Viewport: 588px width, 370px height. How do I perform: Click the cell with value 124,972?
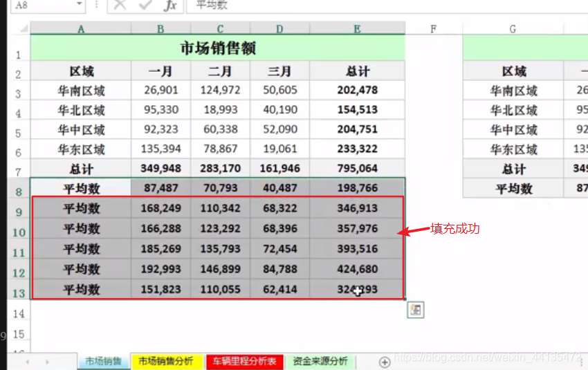pyautogui.click(x=221, y=91)
